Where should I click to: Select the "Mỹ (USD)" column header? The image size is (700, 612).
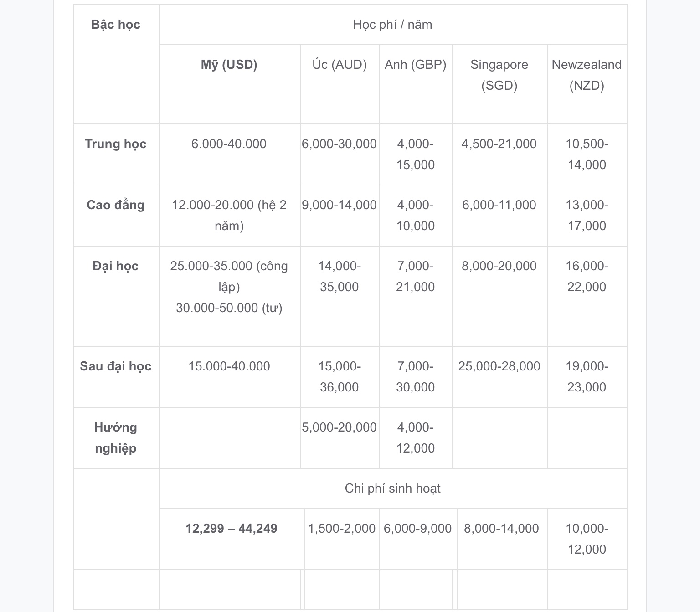229,65
